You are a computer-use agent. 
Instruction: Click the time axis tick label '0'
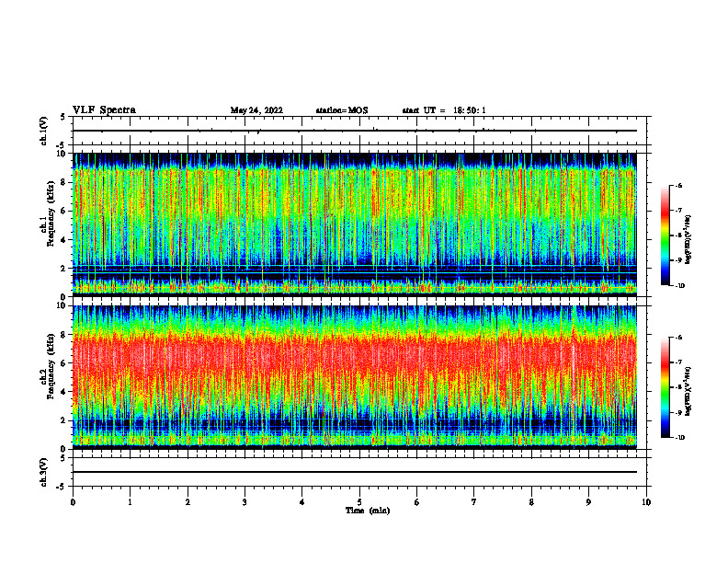coord(73,502)
